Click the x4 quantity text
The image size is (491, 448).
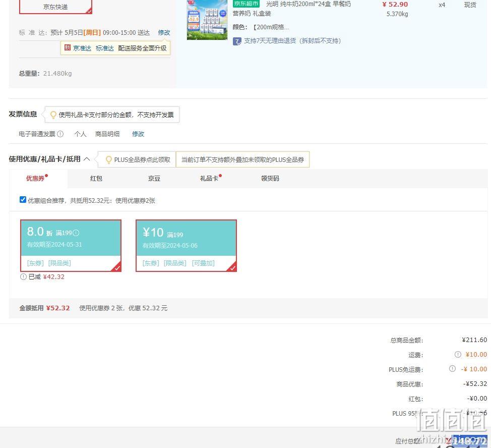[x=442, y=5]
